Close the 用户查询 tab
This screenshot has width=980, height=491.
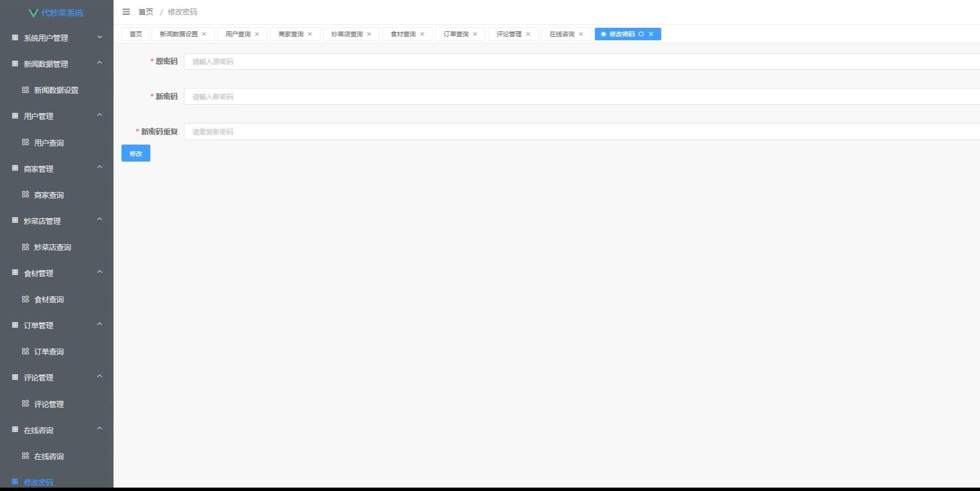(257, 34)
